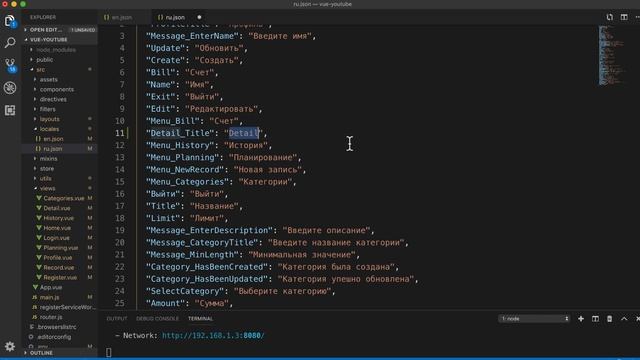Expand the OPEN EDITORS section

(x=60, y=30)
